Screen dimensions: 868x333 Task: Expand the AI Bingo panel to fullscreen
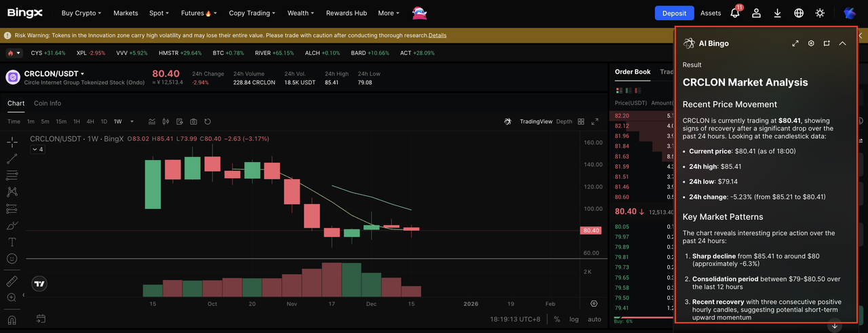click(x=795, y=43)
